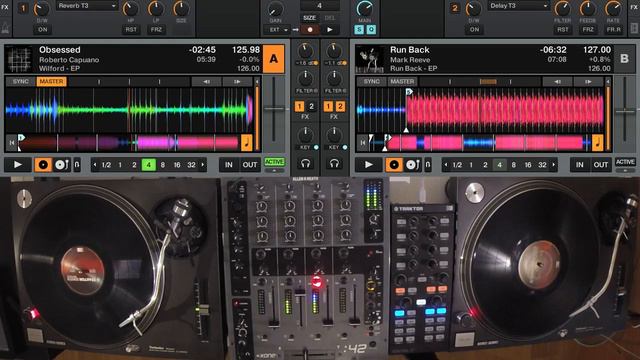This screenshot has width=640, height=360.
Task: Select loop size 4 on Deck B
Action: tap(499, 165)
